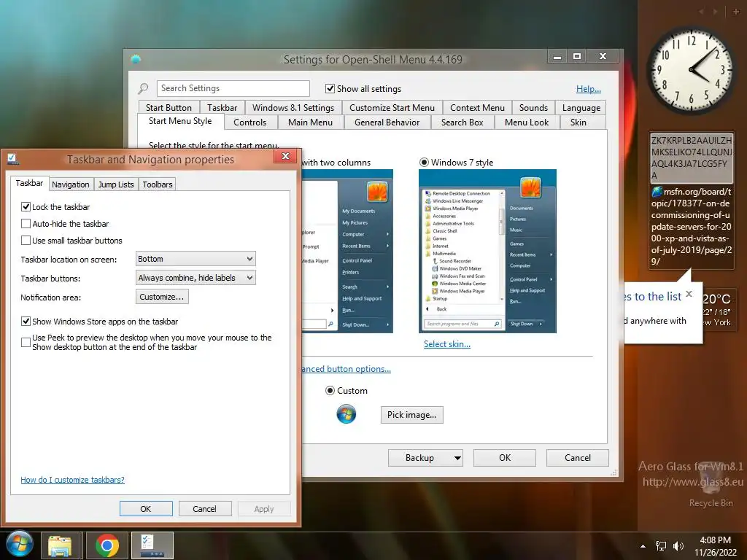Open the Windows 7 Start orb on the taskbar

[x=20, y=545]
